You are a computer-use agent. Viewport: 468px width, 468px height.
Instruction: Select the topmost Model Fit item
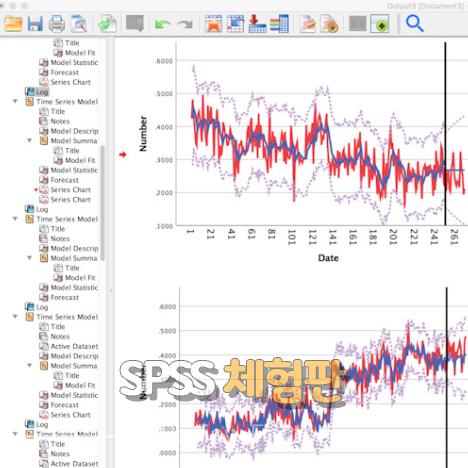[75, 53]
